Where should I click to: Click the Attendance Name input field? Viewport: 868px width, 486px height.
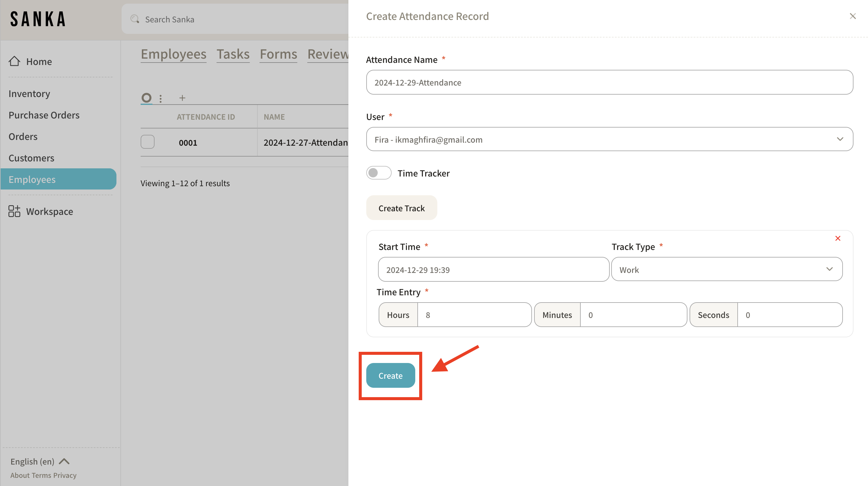click(x=609, y=83)
